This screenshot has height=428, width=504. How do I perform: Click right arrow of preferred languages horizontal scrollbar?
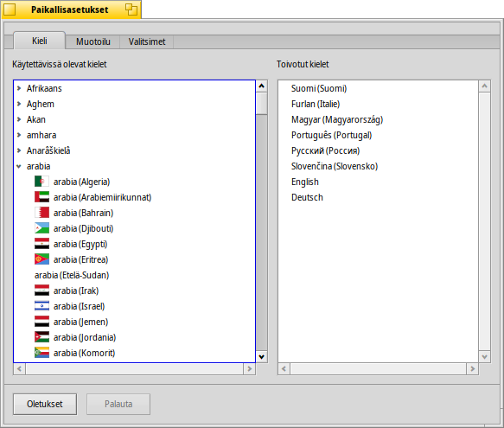[473, 369]
